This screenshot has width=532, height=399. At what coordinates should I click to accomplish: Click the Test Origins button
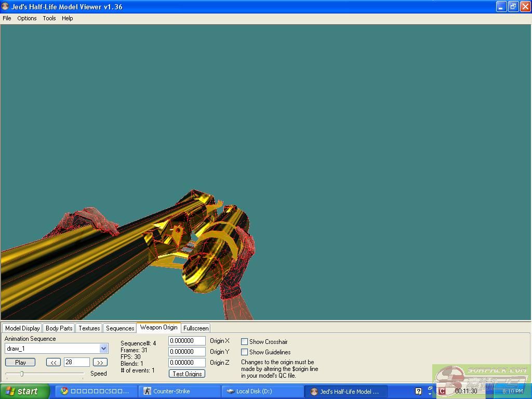[x=187, y=374]
